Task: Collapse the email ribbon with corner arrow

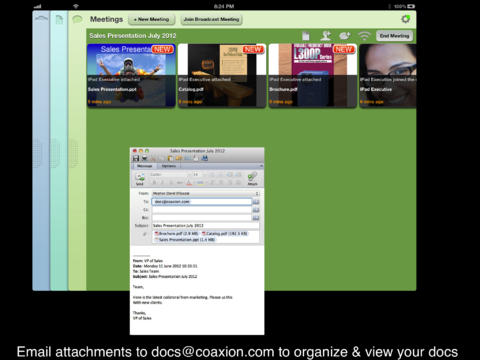Action: click(x=261, y=166)
